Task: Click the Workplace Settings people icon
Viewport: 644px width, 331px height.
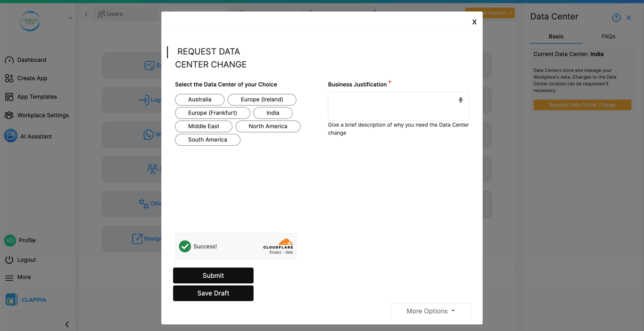Action: tap(9, 115)
